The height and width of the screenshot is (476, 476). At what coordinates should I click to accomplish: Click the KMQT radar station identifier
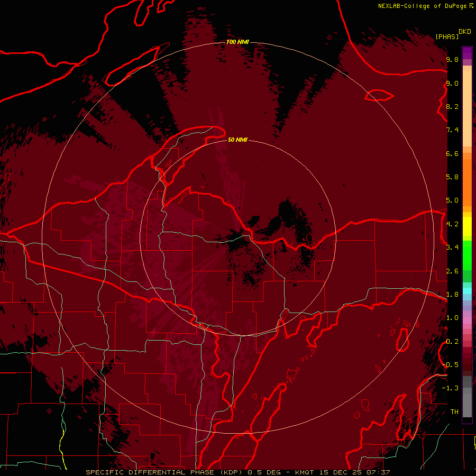[305, 472]
